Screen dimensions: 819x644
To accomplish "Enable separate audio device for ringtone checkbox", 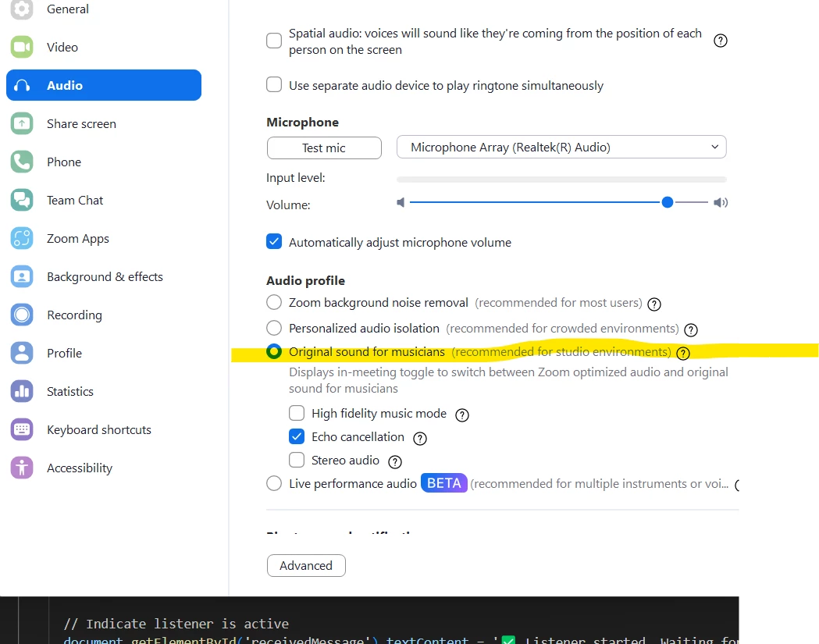I will click(274, 84).
